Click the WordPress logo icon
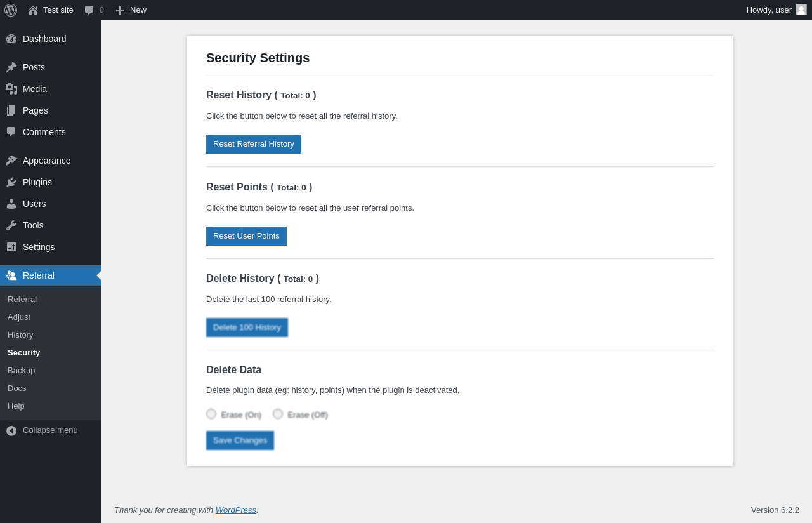 [x=11, y=10]
